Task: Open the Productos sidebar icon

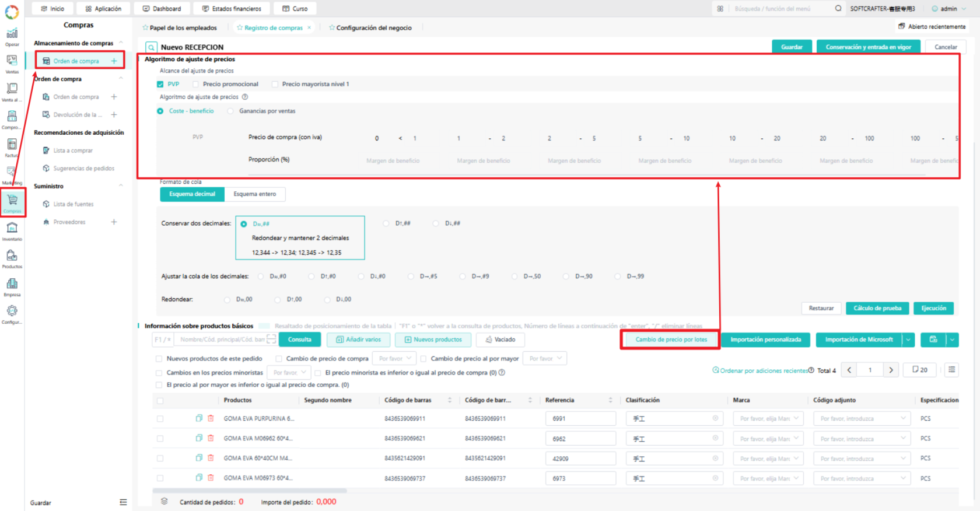Action: click(x=12, y=258)
